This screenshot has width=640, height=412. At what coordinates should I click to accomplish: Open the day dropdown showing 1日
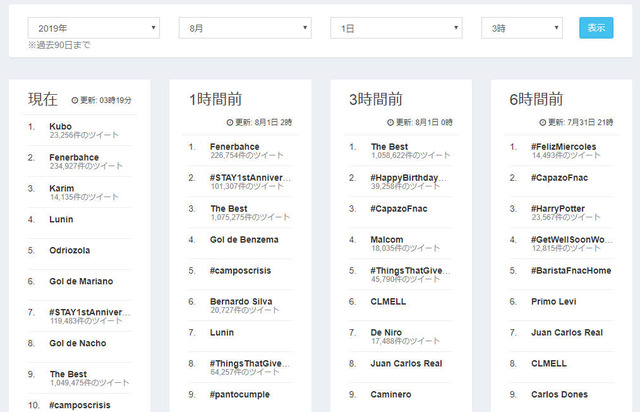pos(396,28)
